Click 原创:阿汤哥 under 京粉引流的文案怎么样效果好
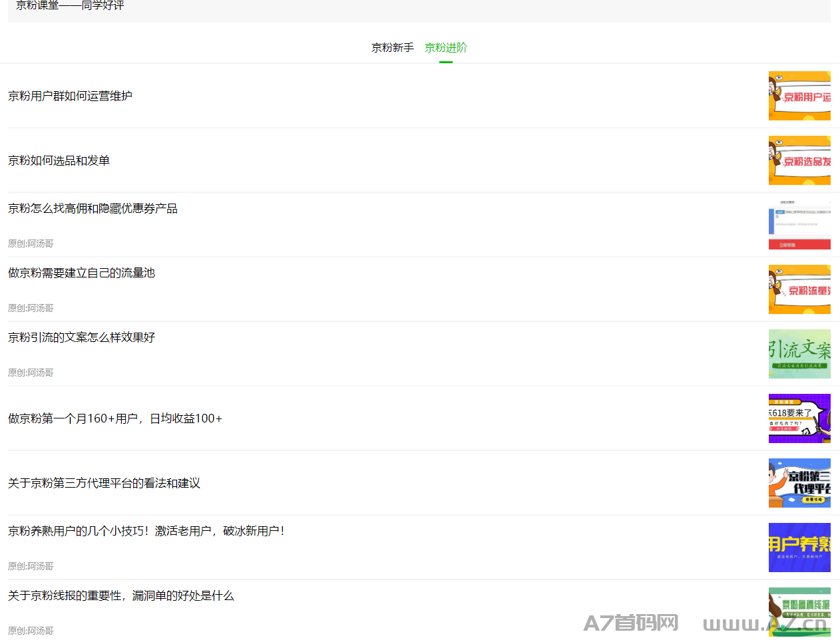Image resolution: width=840 pixels, height=644 pixels. [31, 373]
